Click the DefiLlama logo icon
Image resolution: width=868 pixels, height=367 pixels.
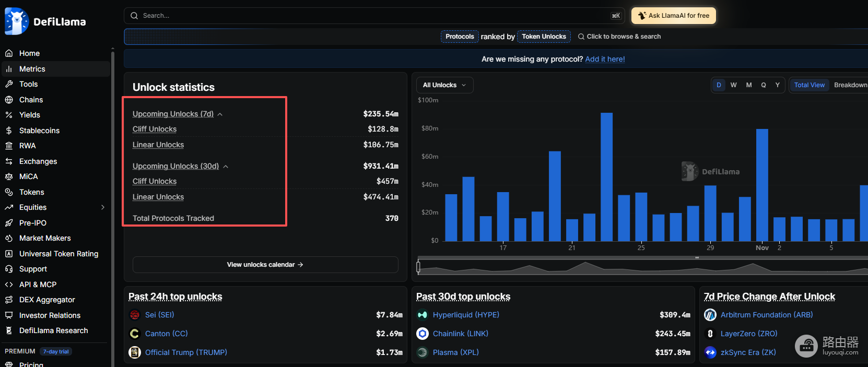click(16, 21)
